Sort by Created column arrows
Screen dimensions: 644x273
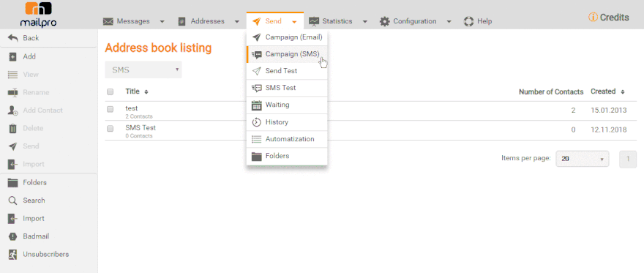tap(623, 92)
